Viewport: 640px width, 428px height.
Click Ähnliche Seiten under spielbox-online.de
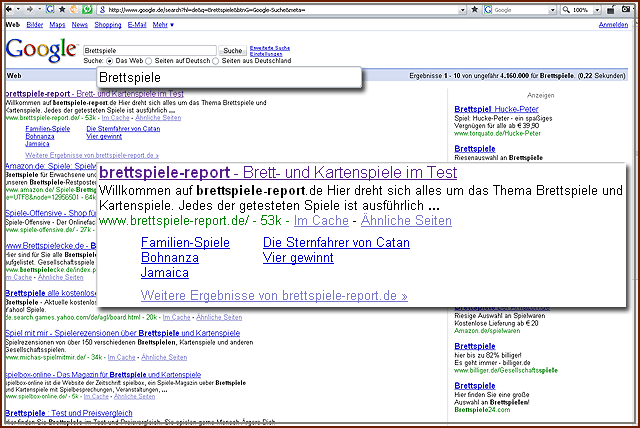click(134, 397)
